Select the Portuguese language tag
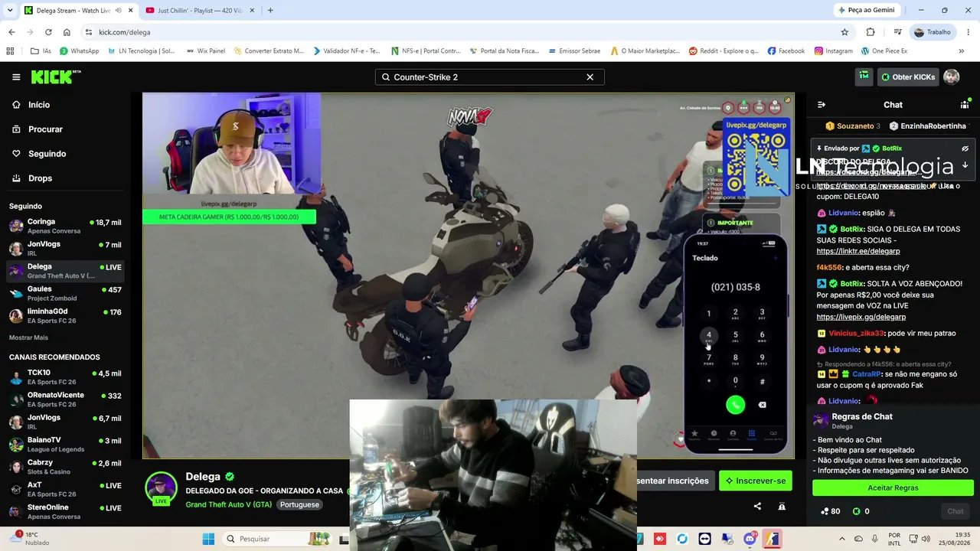 299,505
